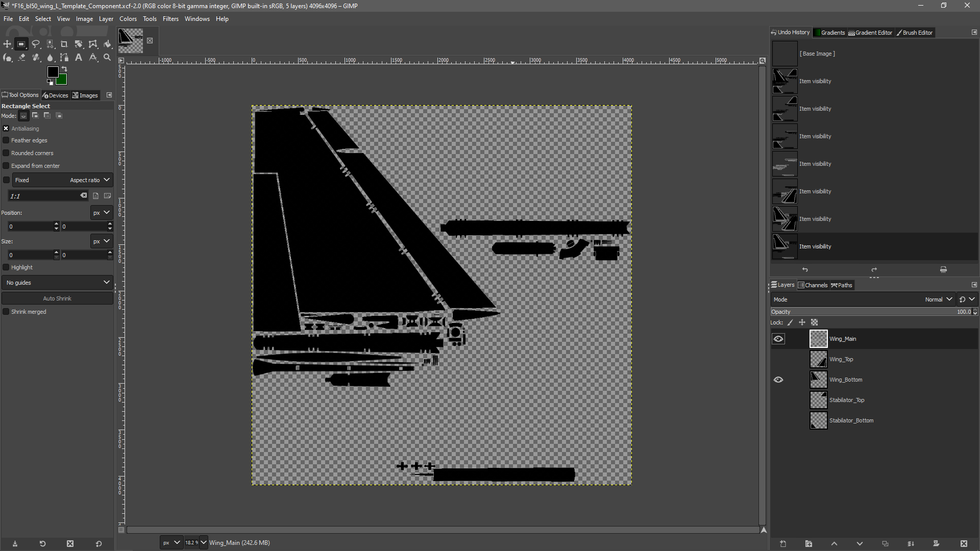Select the Move tool
The image size is (980, 551).
click(7, 44)
